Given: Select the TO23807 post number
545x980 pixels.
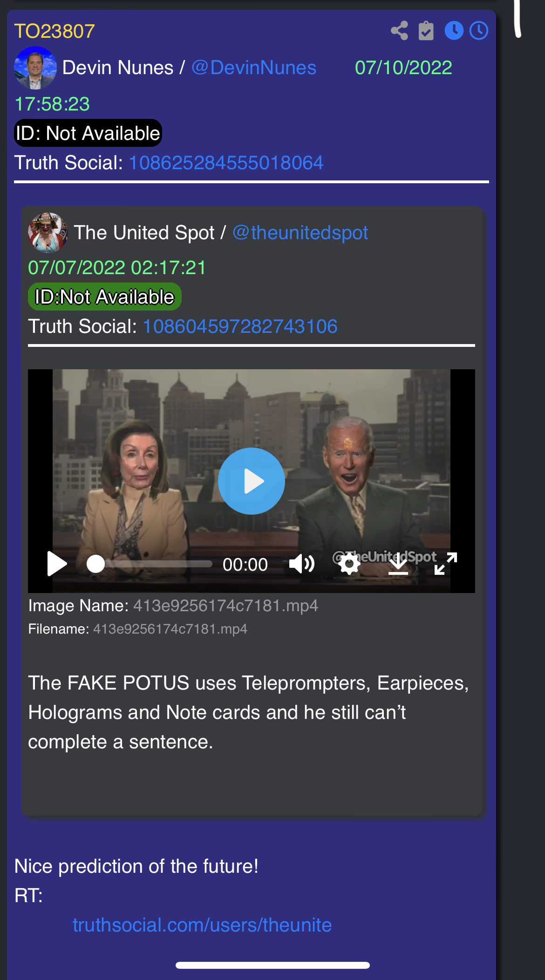Looking at the screenshot, I should tap(54, 31).
